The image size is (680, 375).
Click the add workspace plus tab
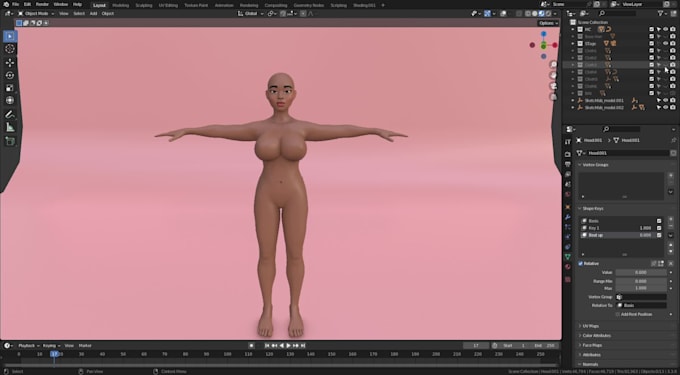click(383, 5)
